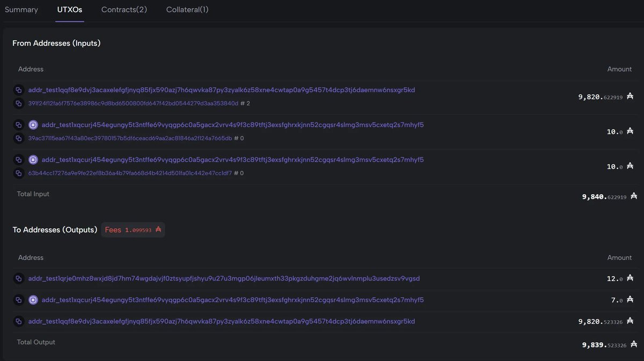
Task: Copy output script address addr_test1xqcurj
Action: (x=18, y=300)
